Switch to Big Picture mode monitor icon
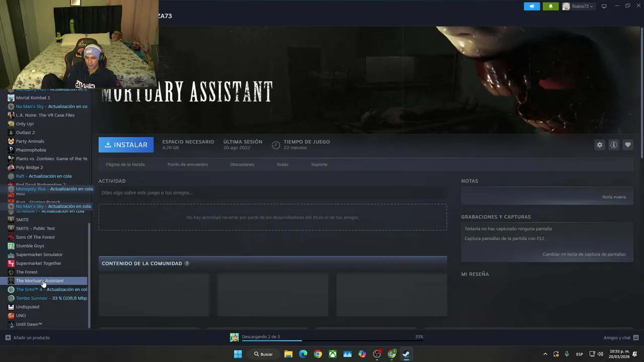Image resolution: width=644 pixels, height=362 pixels. (604, 6)
